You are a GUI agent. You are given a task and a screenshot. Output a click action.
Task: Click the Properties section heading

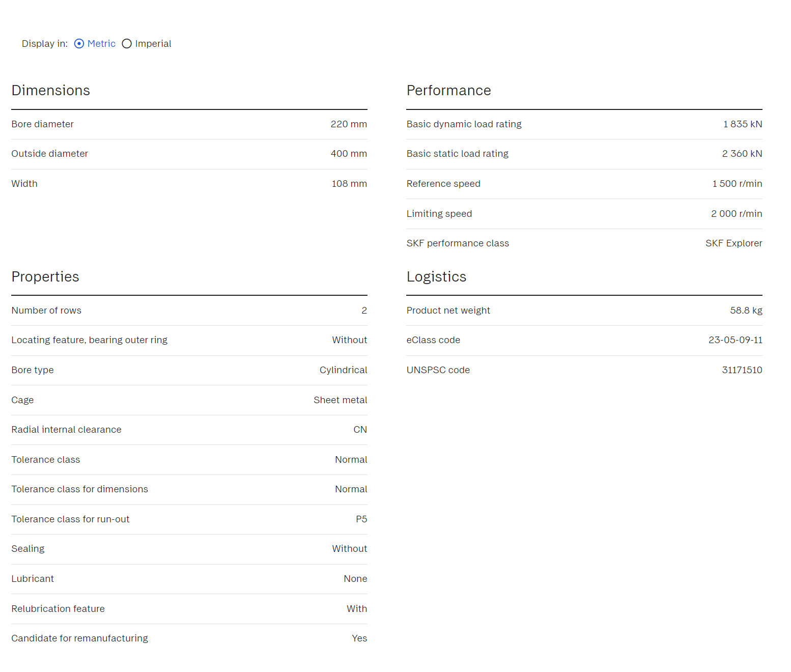[45, 277]
